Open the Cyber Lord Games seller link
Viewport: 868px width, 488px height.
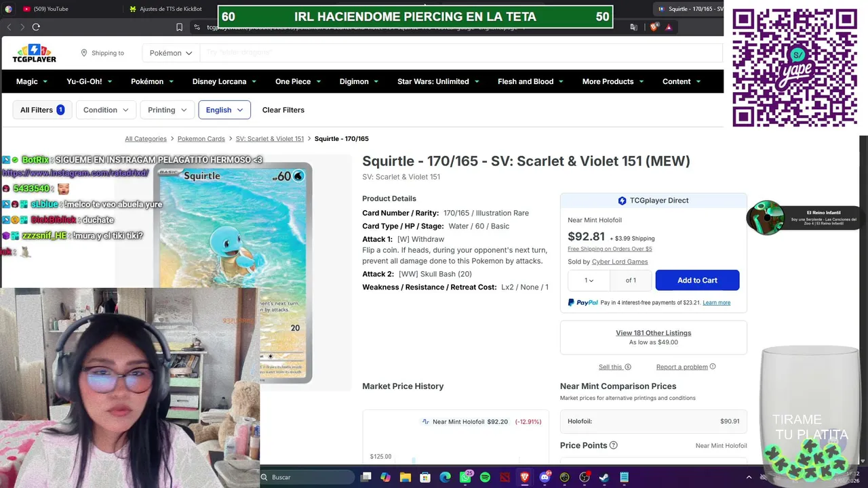click(x=620, y=262)
